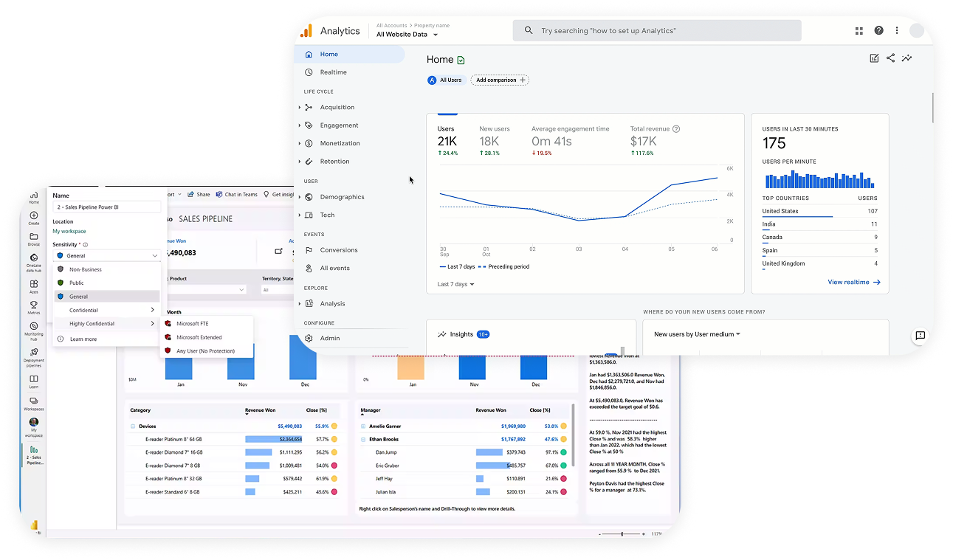Click the Google Analytics logo
The image size is (953, 560).
[306, 31]
